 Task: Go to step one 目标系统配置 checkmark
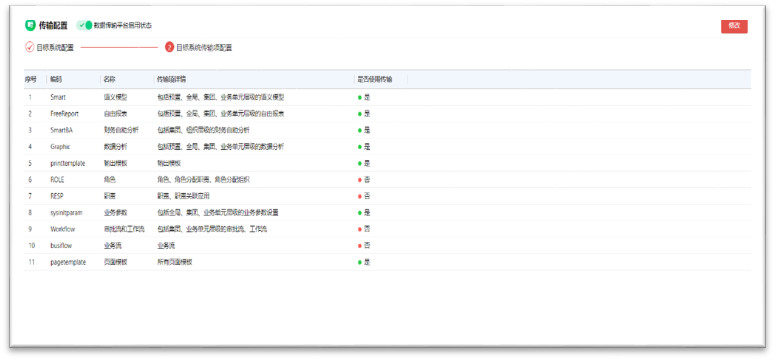pyautogui.click(x=30, y=48)
